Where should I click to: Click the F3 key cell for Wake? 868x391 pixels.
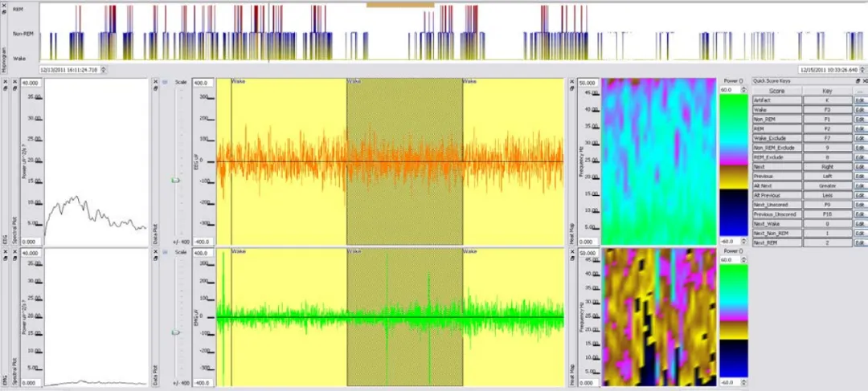[x=828, y=109]
